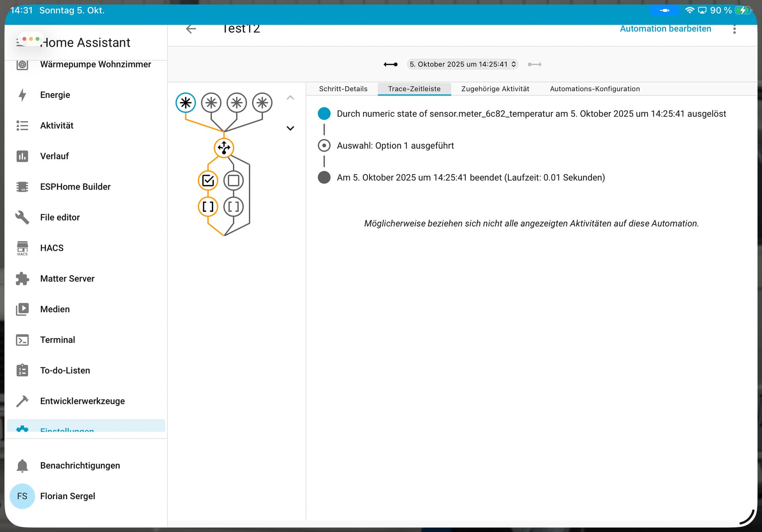This screenshot has width=762, height=532.
Task: Click 'Auswahl: Option 1 ausgeführt' timeline marker
Action: [x=324, y=146]
